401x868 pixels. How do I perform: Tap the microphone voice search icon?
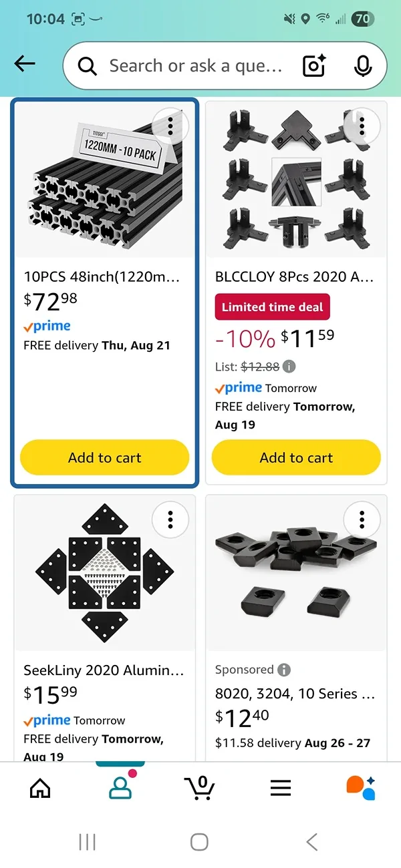point(363,65)
